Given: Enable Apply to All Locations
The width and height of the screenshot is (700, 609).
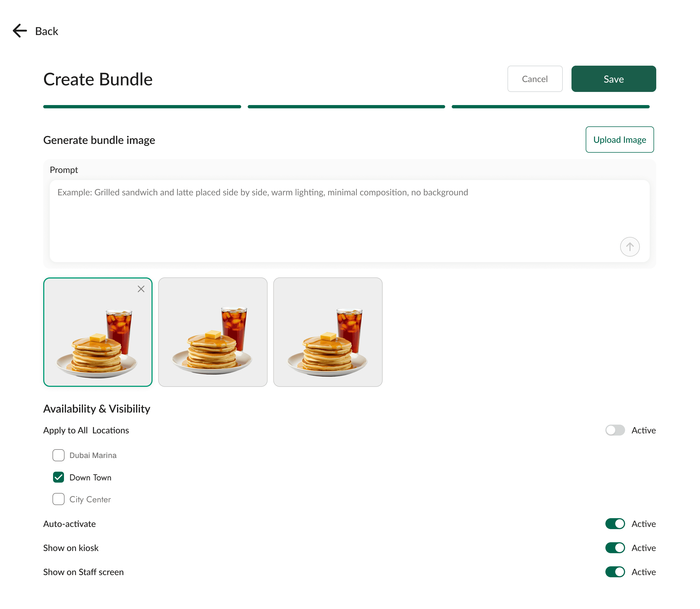Looking at the screenshot, I should point(615,430).
